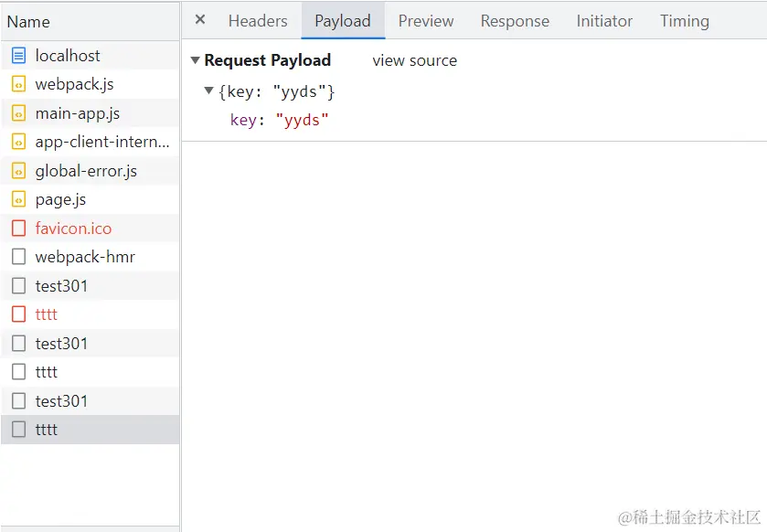
Task: Select the failed red tttt request
Action: pyautogui.click(x=90, y=314)
